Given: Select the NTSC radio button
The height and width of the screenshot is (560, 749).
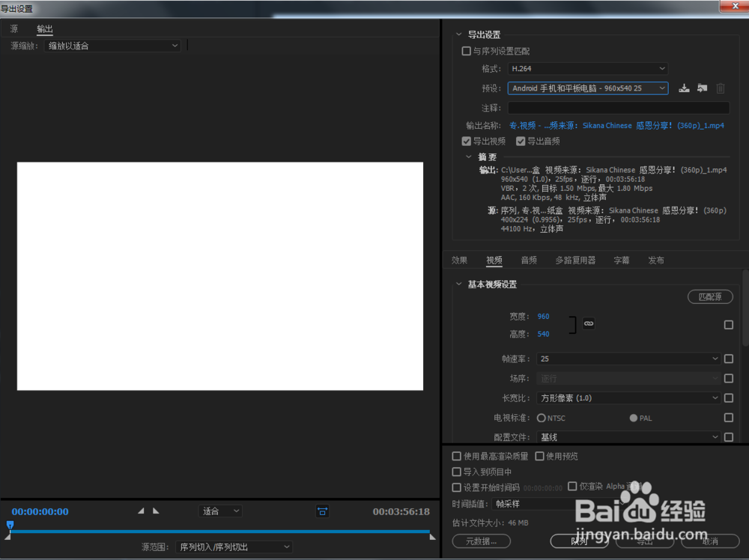Looking at the screenshot, I should click(x=542, y=419).
